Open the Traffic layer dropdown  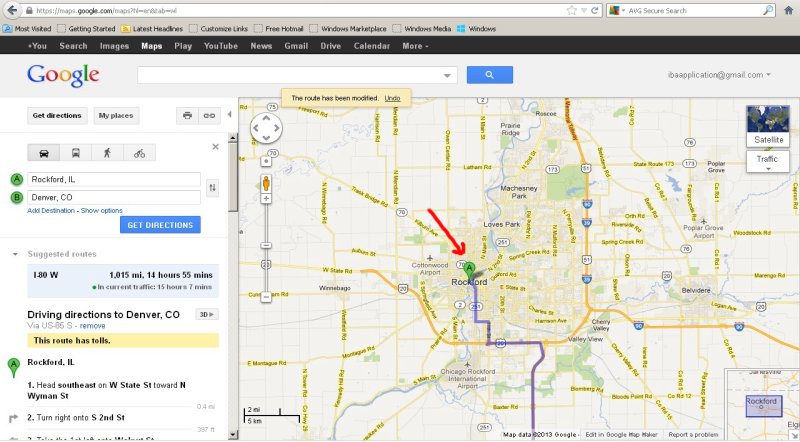pos(767,162)
